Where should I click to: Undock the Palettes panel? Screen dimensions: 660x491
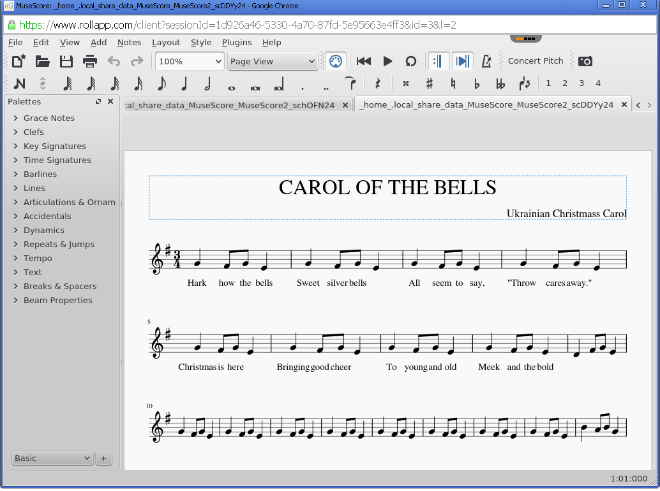pyautogui.click(x=98, y=101)
